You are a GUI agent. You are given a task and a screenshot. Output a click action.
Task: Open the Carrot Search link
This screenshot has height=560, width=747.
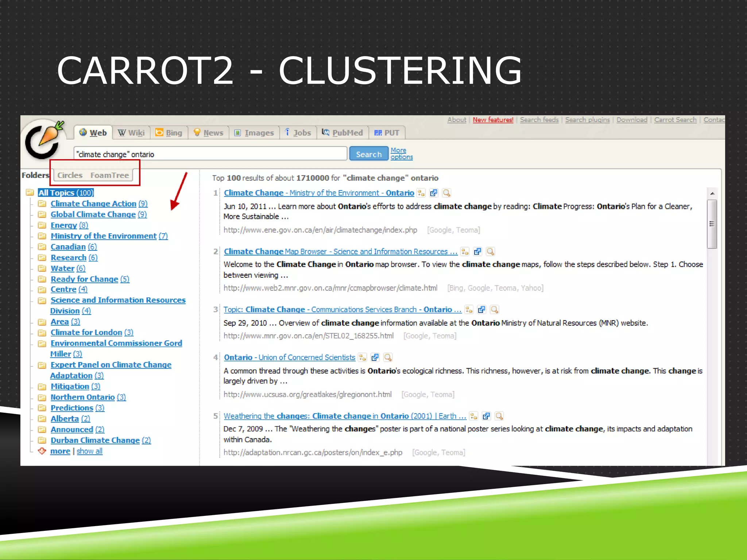click(675, 120)
